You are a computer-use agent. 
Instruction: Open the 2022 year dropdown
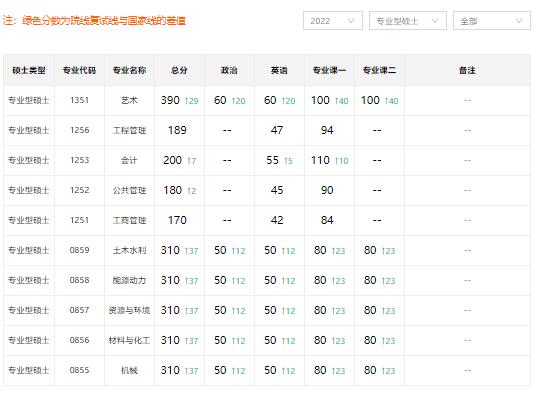333,21
